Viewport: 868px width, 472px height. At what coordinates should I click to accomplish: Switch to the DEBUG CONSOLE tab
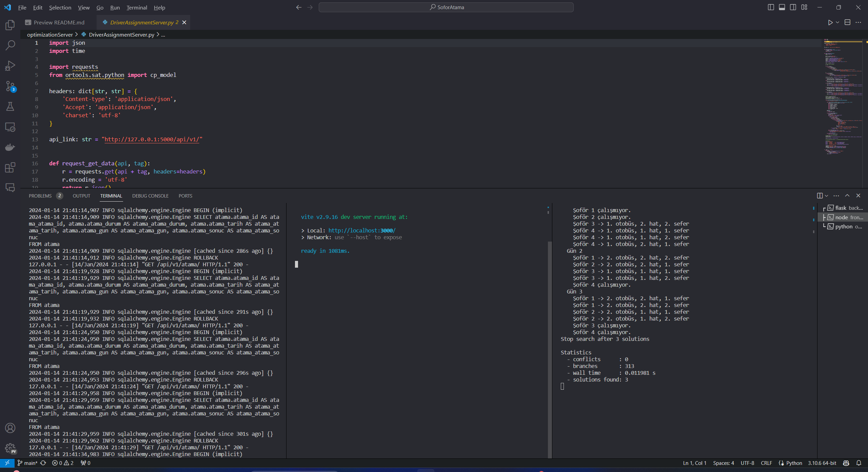[150, 196]
